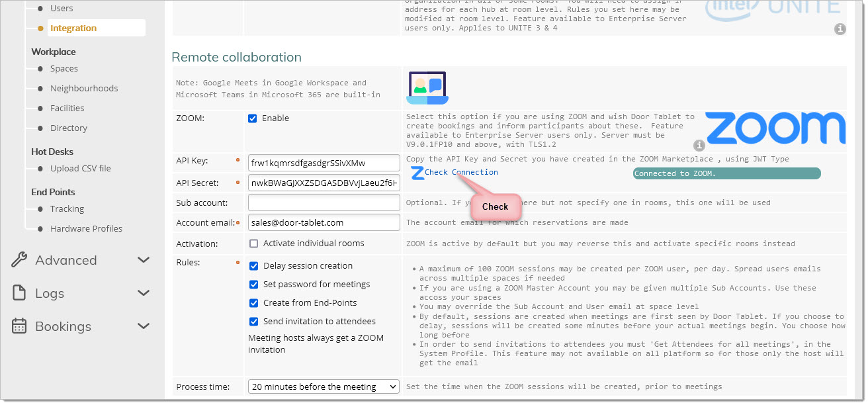Open the Process time dropdown
Image resolution: width=868 pixels, height=405 pixels.
[324, 386]
